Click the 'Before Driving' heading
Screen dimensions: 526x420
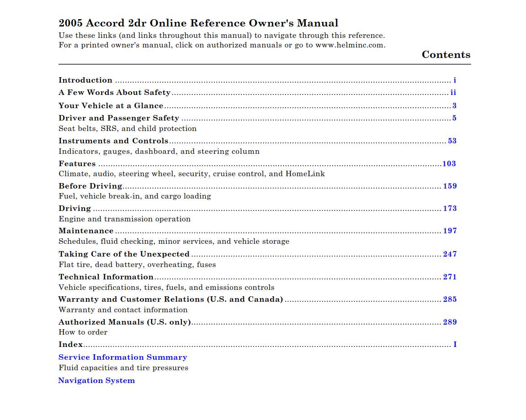(90, 186)
